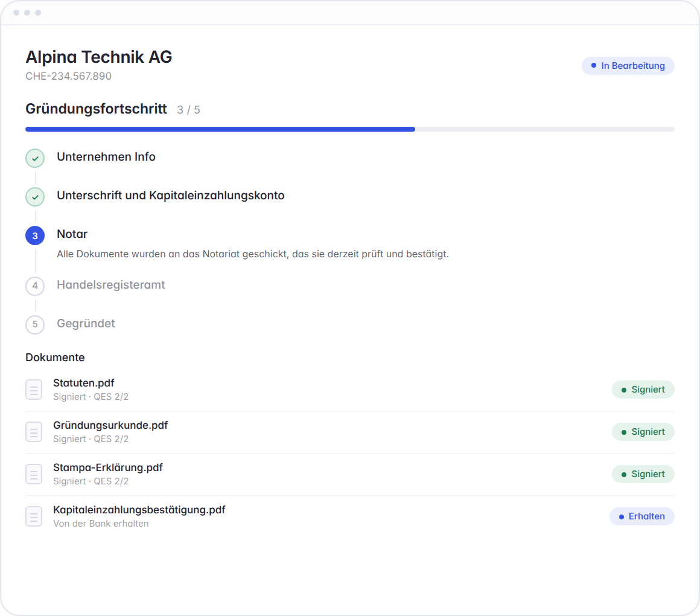Click the checkmark beside Unterschrift und Kapitaleinzahlungskonto
This screenshot has width=700, height=616.
(35, 197)
